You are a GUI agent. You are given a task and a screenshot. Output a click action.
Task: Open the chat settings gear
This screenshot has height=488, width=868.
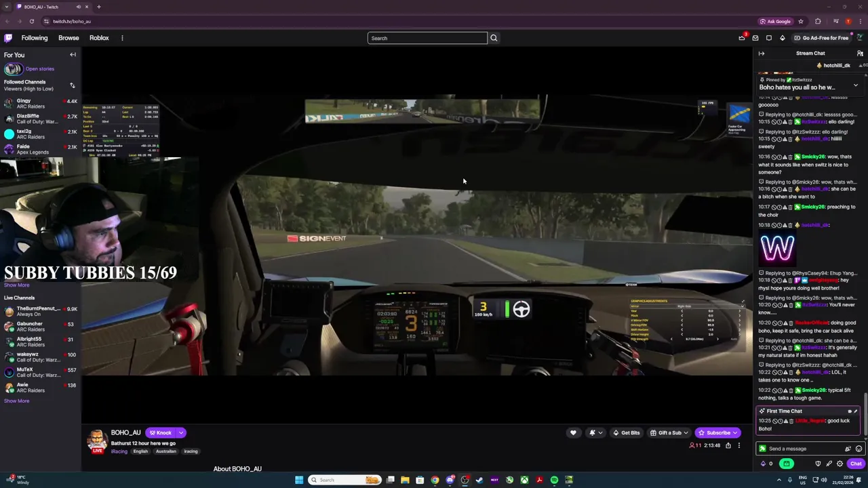[x=840, y=464]
